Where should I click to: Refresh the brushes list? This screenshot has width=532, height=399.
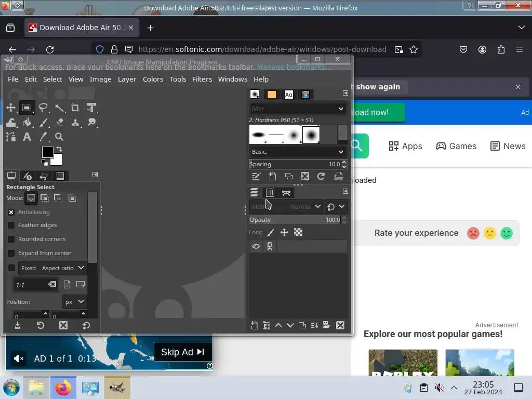click(x=321, y=177)
